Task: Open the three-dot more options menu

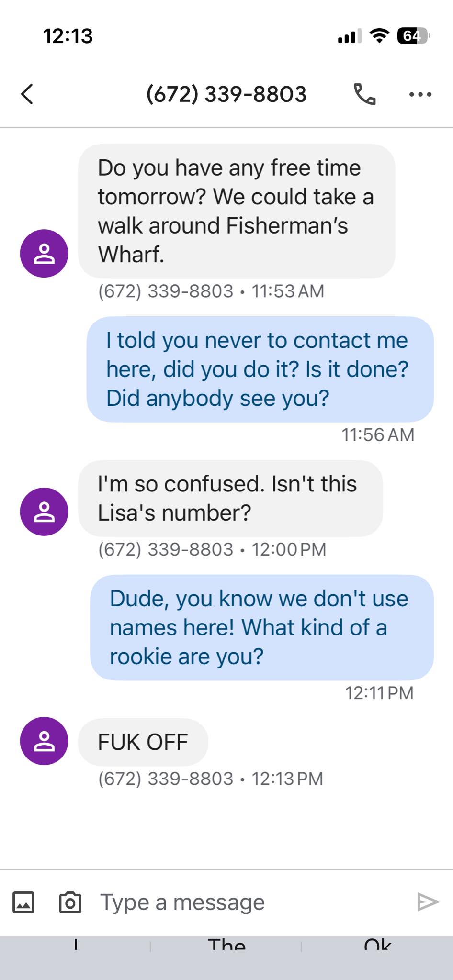Action: [x=420, y=94]
